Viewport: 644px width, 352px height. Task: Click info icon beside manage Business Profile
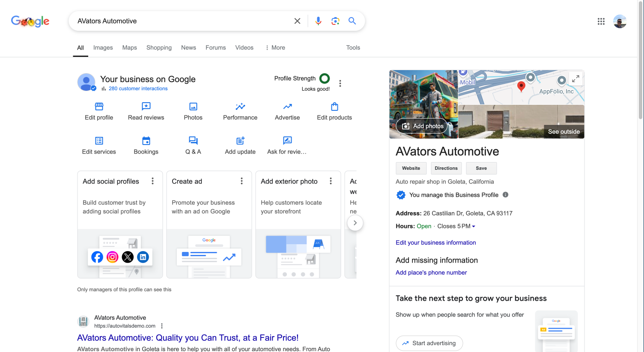point(505,195)
